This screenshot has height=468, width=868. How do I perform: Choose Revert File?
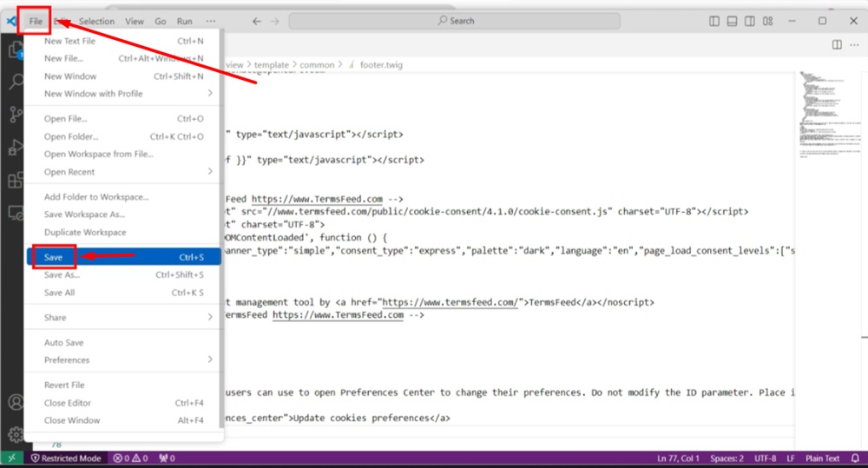tap(124, 385)
